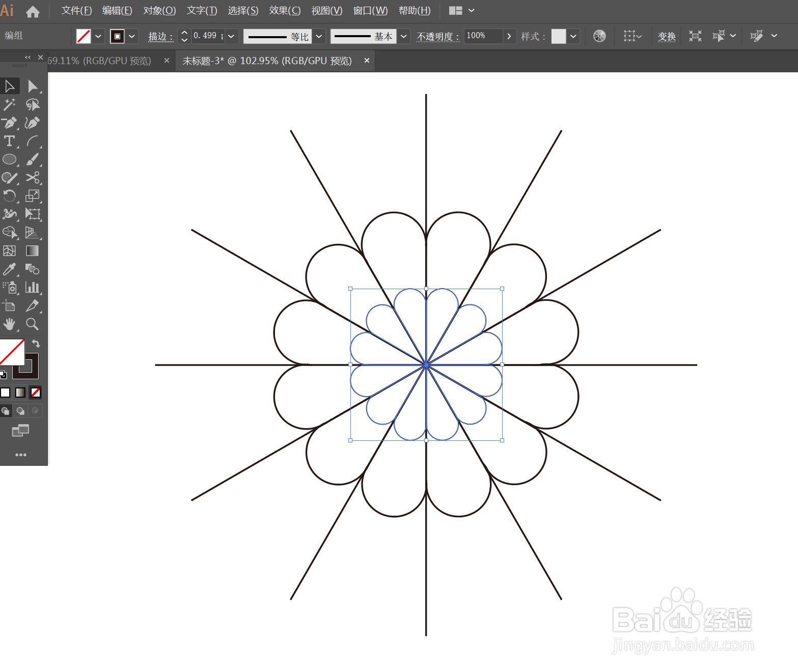Enable Draw Behind mode
The image size is (798, 672).
tap(20, 411)
